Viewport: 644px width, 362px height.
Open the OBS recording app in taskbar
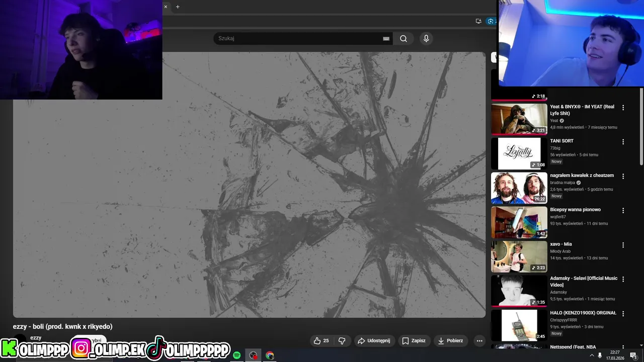(x=253, y=355)
